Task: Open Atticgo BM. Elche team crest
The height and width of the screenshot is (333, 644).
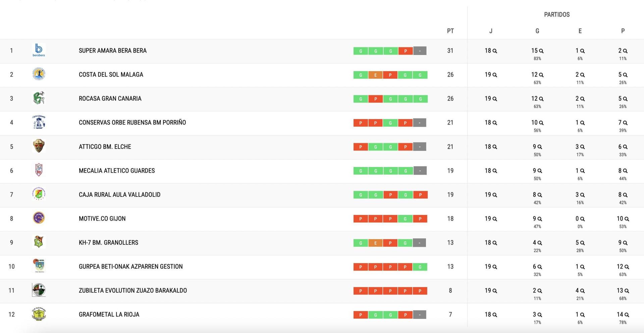Action: pyautogui.click(x=39, y=146)
